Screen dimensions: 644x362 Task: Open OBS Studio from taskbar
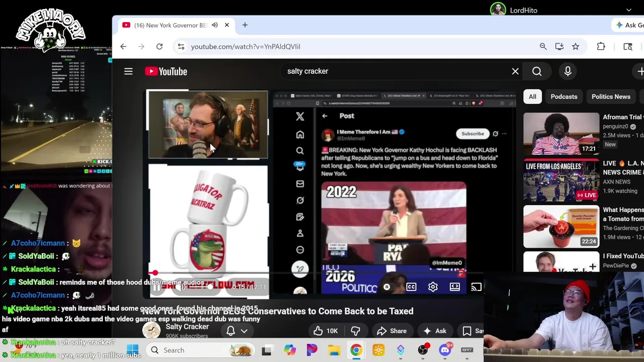coord(423,350)
